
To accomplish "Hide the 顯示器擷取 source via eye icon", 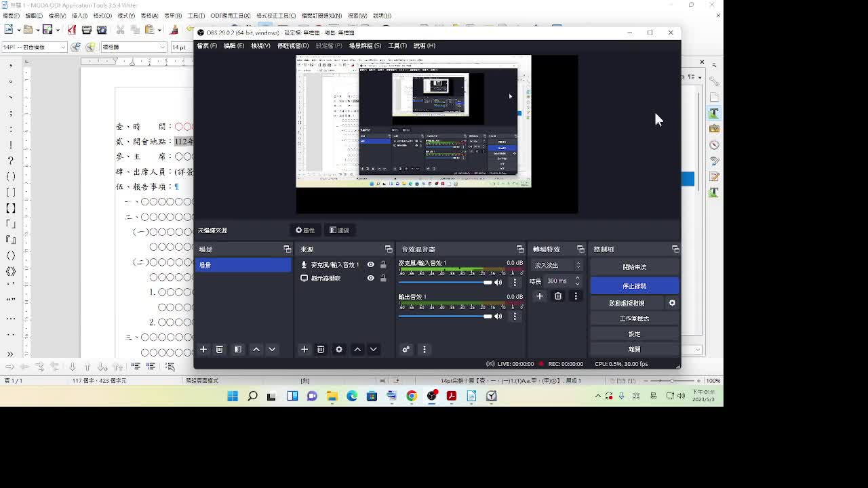I will (370, 278).
